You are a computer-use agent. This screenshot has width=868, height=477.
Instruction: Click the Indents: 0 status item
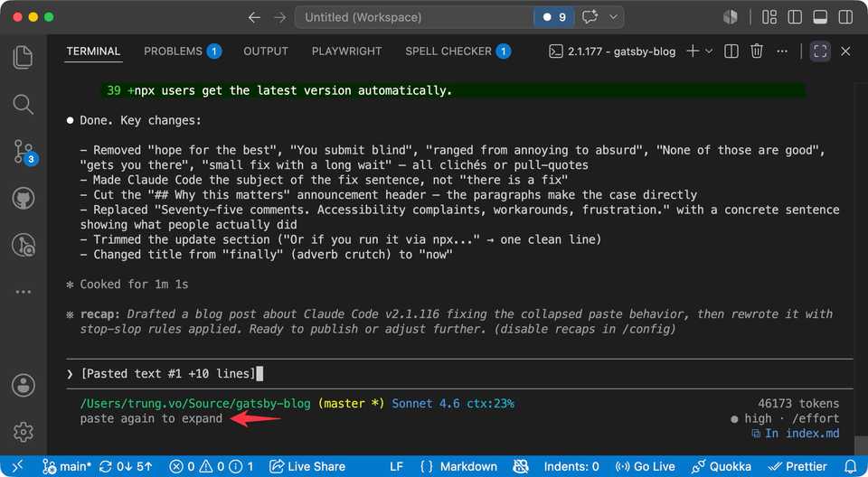571,466
